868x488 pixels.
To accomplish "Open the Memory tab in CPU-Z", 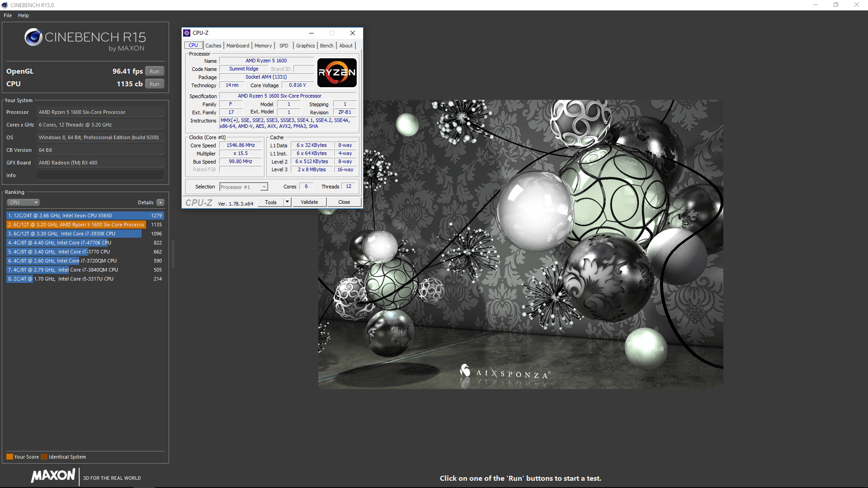I will coord(263,46).
